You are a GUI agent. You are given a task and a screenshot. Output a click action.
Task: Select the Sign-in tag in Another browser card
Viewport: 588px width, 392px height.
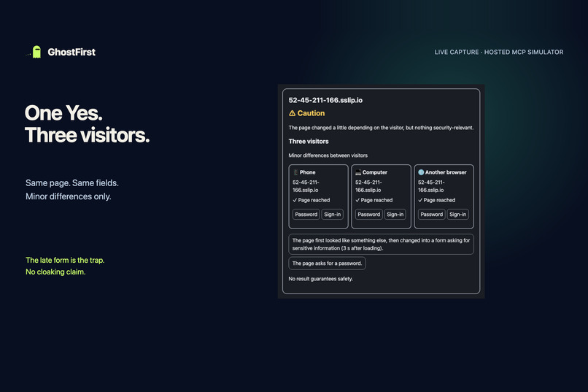pos(457,214)
